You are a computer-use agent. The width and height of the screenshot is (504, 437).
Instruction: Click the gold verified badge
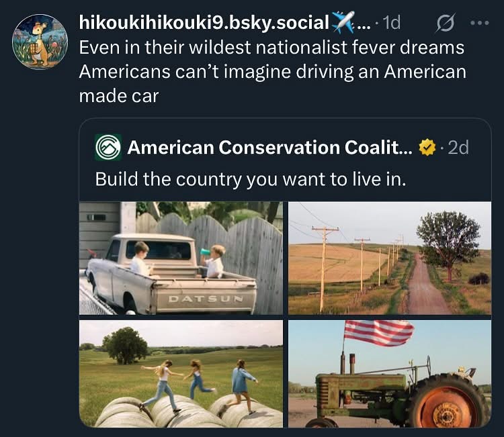pyautogui.click(x=427, y=147)
